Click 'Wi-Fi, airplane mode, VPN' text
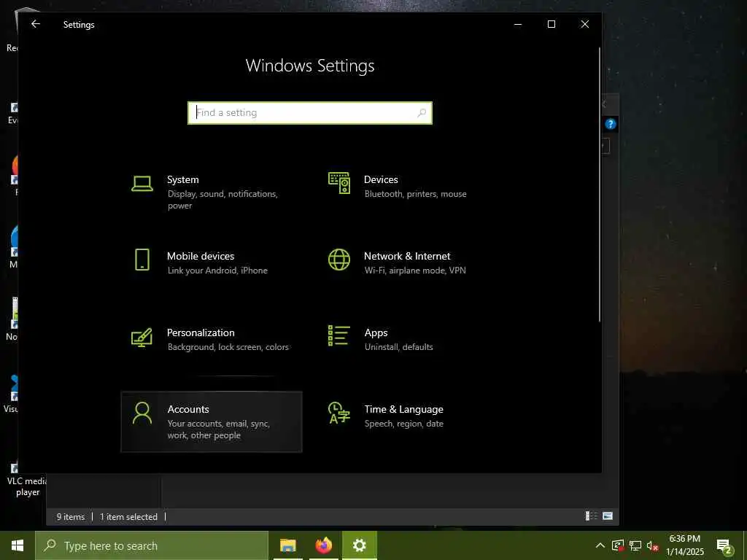Image resolution: width=747 pixels, height=560 pixels. point(415,271)
